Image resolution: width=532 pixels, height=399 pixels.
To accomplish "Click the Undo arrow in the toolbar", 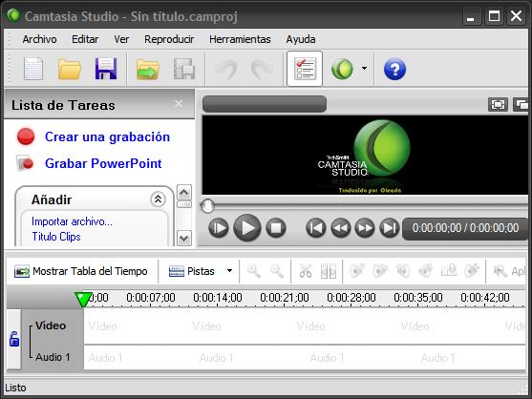I will pyautogui.click(x=226, y=69).
